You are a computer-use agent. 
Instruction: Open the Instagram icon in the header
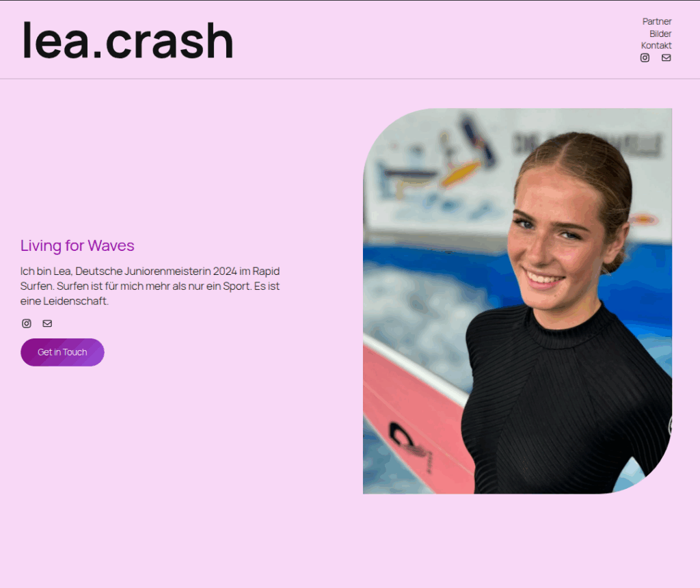pos(645,57)
